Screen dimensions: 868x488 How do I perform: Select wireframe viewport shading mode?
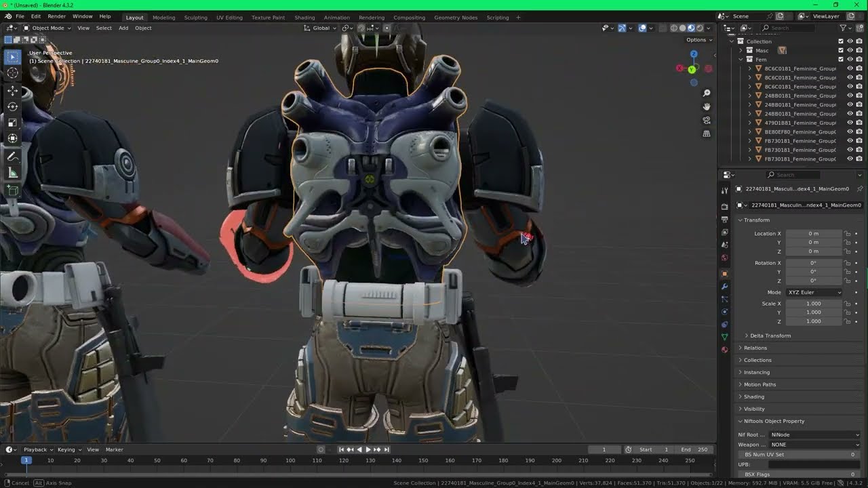[x=673, y=28]
